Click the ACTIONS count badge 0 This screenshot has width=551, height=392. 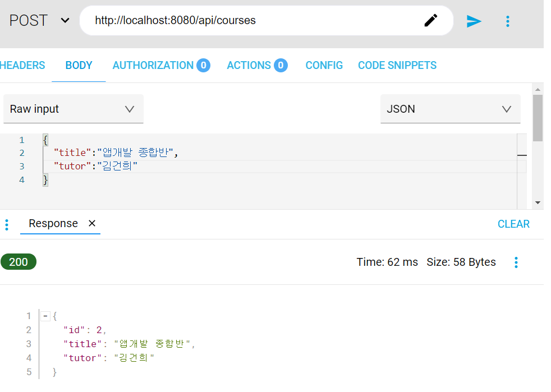pos(281,65)
